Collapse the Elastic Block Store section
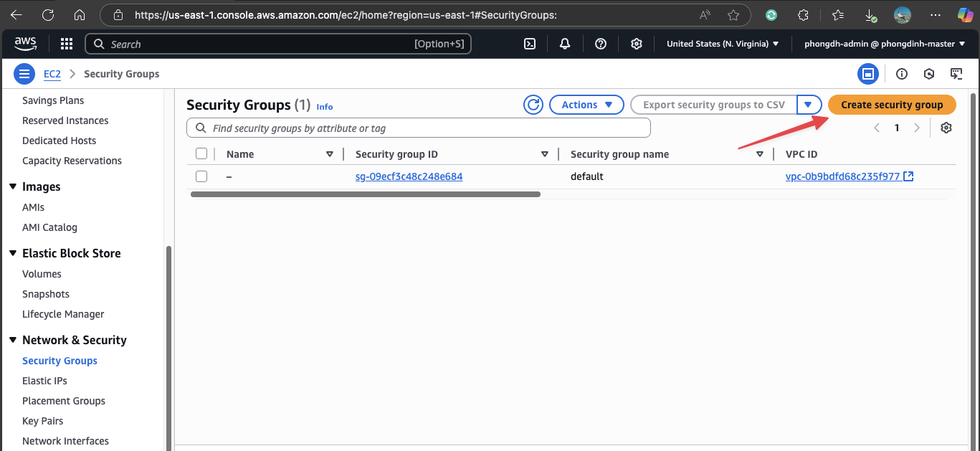 pyautogui.click(x=13, y=253)
